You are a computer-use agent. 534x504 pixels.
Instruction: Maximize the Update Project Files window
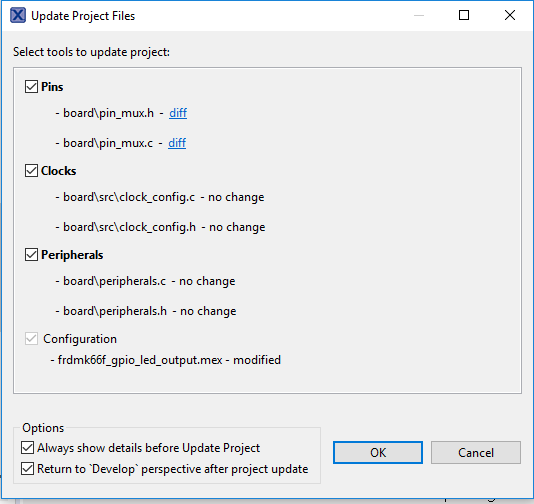pos(464,15)
